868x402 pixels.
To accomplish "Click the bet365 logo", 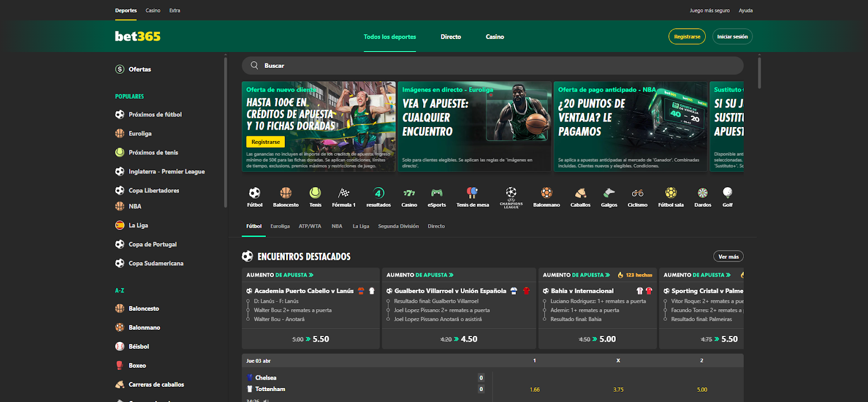I will click(x=138, y=36).
